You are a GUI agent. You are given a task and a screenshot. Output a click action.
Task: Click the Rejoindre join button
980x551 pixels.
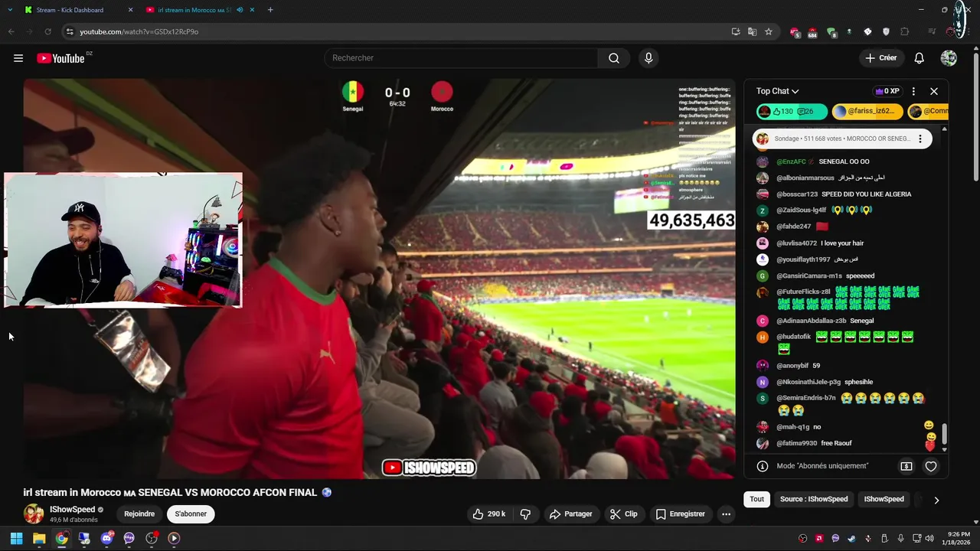[139, 514]
